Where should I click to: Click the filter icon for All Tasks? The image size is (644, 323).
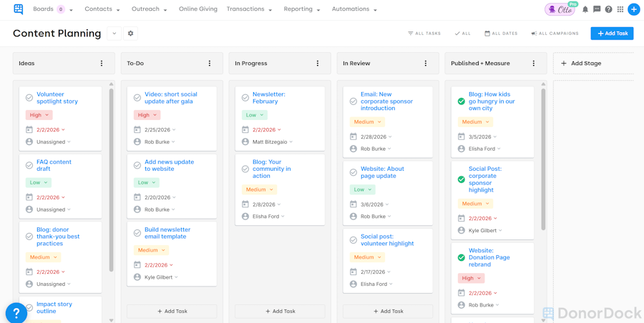tap(410, 34)
